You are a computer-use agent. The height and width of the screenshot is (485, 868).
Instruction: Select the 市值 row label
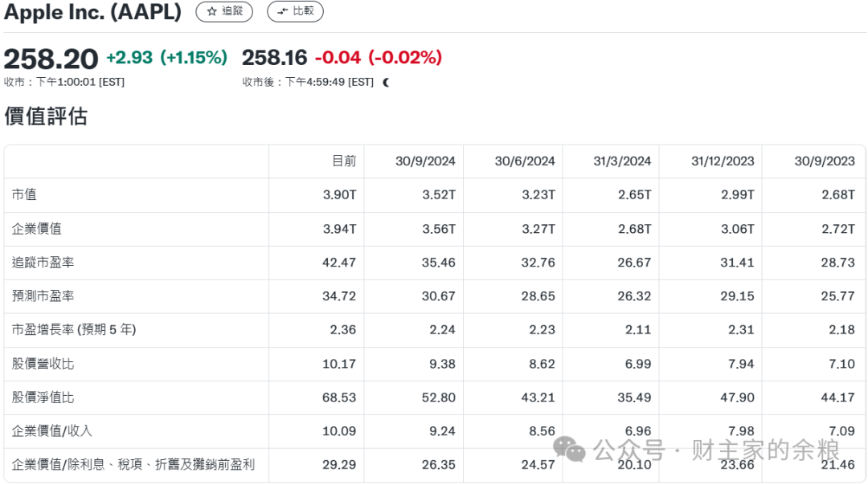tap(24, 194)
